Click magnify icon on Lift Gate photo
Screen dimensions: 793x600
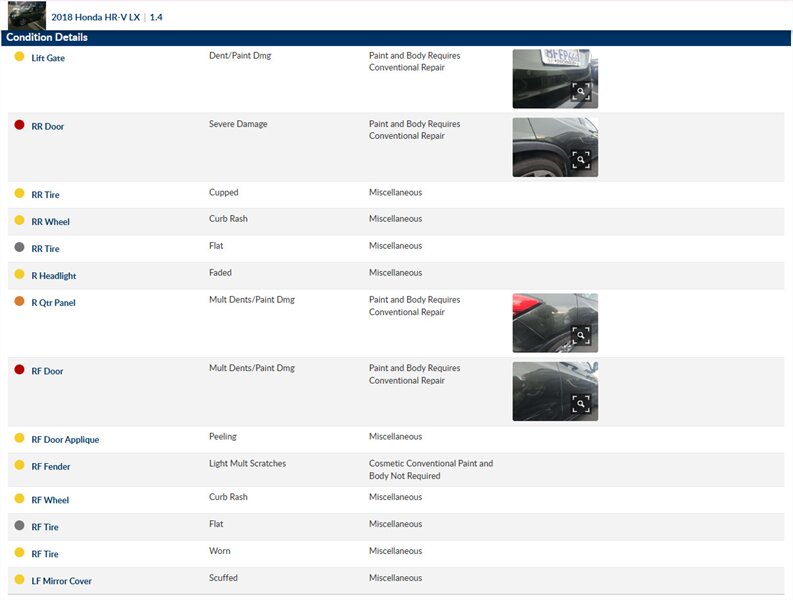pyautogui.click(x=581, y=92)
